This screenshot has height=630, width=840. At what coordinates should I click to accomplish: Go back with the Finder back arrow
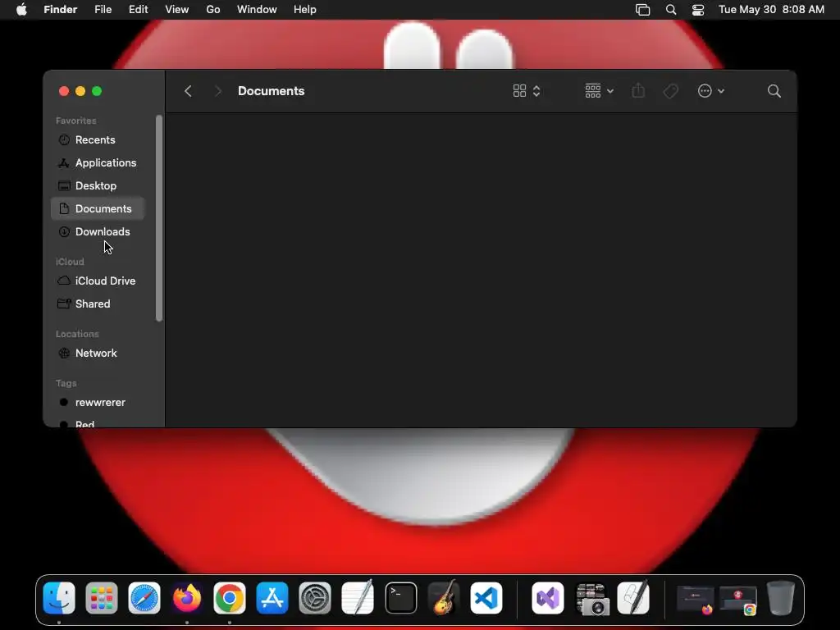pyautogui.click(x=188, y=91)
